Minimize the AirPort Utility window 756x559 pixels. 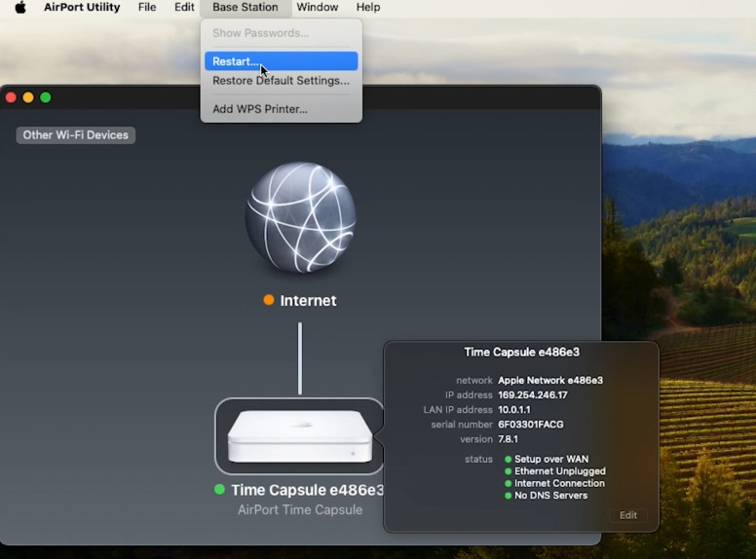[28, 97]
